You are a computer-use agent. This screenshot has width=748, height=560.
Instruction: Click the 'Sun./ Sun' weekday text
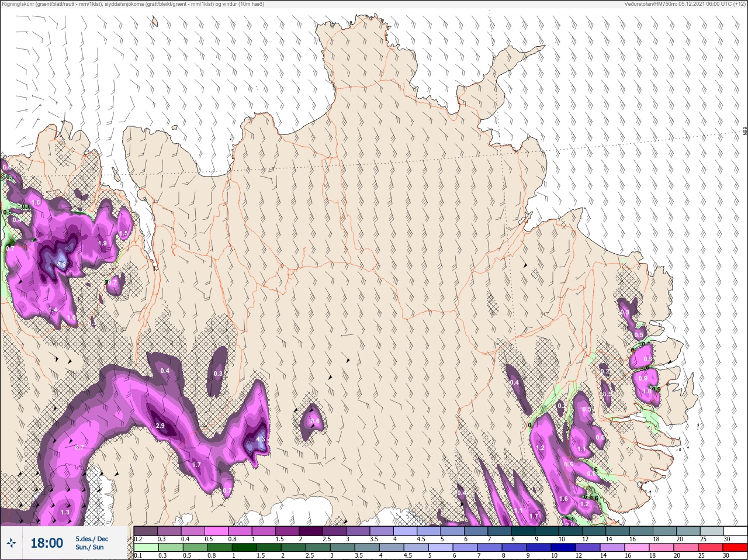pyautogui.click(x=89, y=547)
